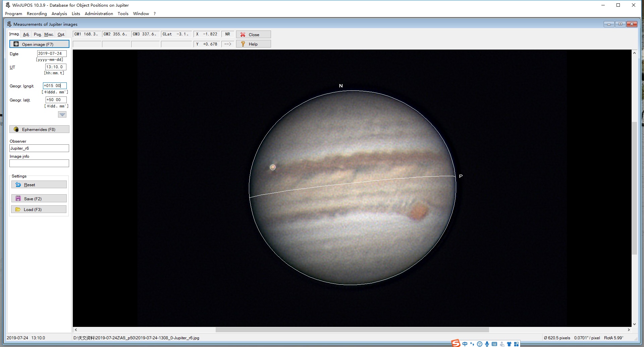Viewport: 644px width, 347px height.
Task: Click the CM1 168.3 value cell
Action: point(87,34)
